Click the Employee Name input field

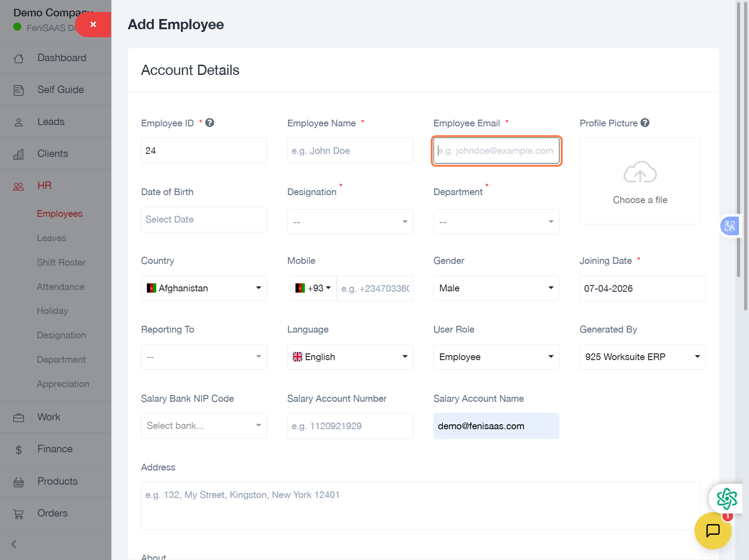click(350, 151)
